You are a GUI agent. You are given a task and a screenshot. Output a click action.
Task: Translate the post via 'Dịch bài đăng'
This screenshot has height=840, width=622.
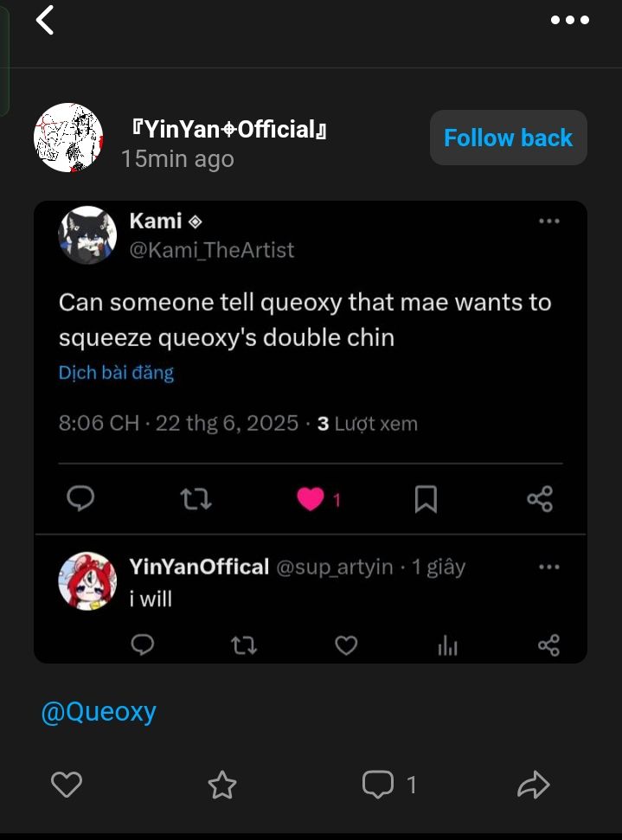coord(116,372)
